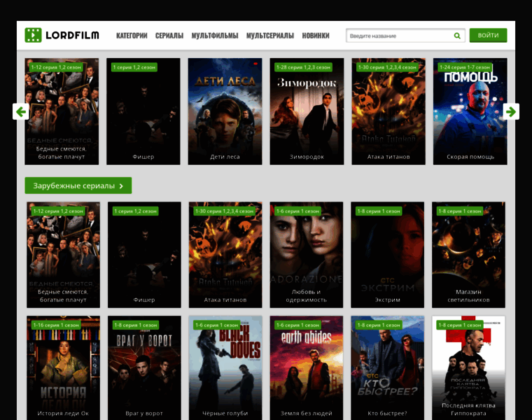Open grid poster Экстрим
The image size is (532, 420).
click(x=388, y=255)
